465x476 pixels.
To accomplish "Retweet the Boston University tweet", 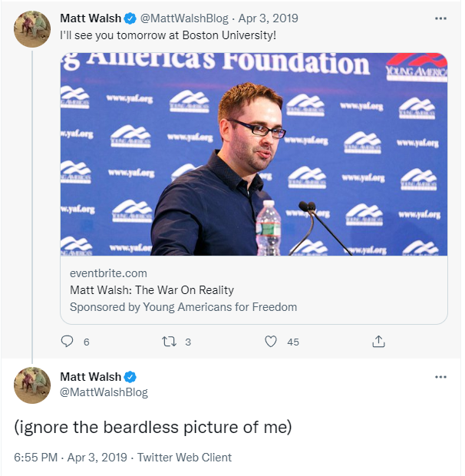I will coord(169,342).
